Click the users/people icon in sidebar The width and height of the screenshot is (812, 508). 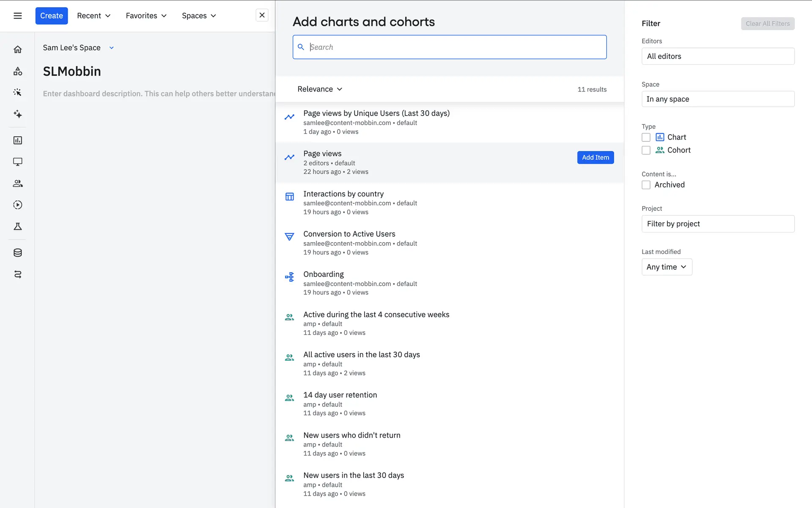point(17,183)
